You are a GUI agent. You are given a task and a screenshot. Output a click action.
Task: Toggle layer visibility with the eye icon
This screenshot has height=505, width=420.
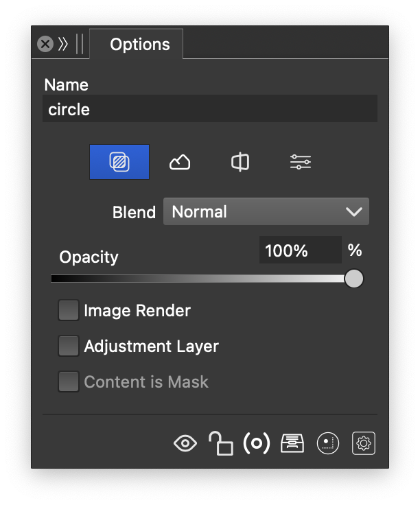pos(185,443)
